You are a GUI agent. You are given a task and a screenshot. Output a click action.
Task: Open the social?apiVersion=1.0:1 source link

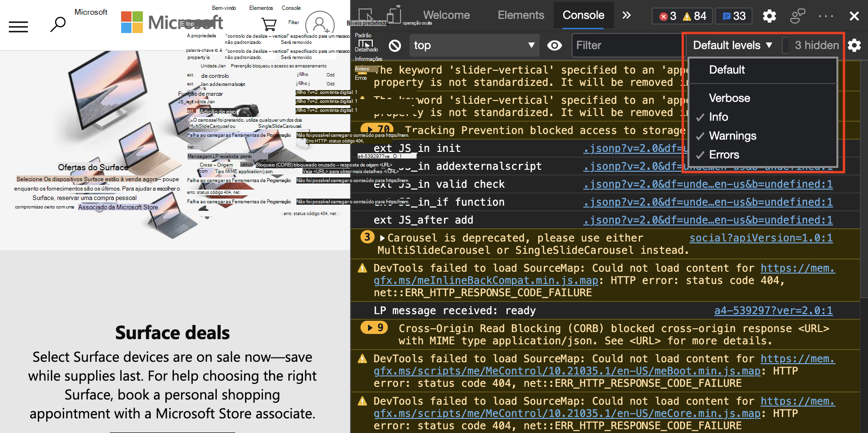coord(761,238)
